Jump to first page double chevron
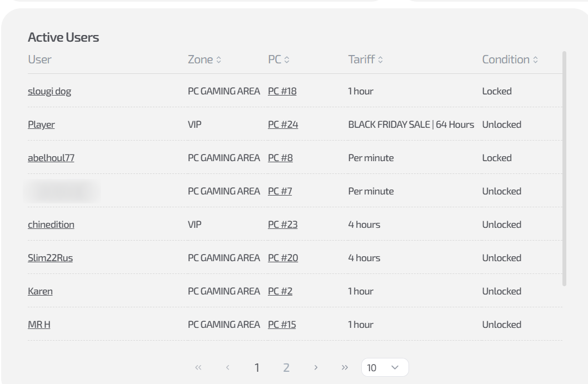The image size is (588, 384). point(198,367)
